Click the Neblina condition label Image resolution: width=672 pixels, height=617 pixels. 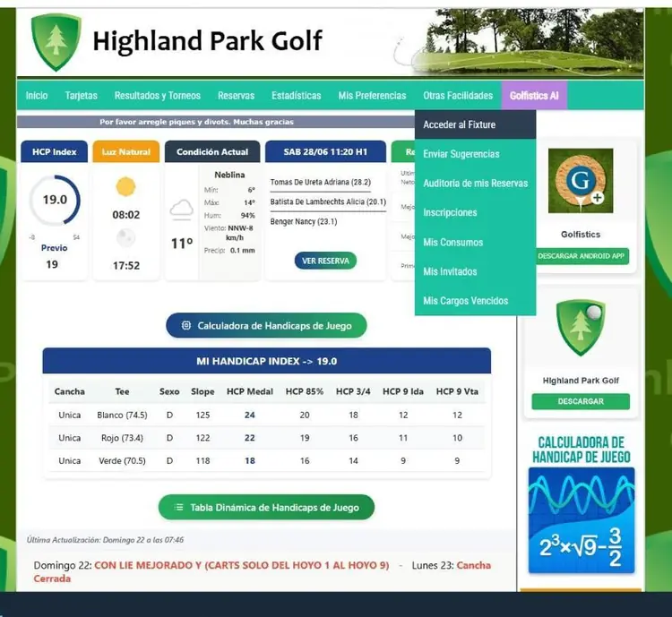point(229,175)
